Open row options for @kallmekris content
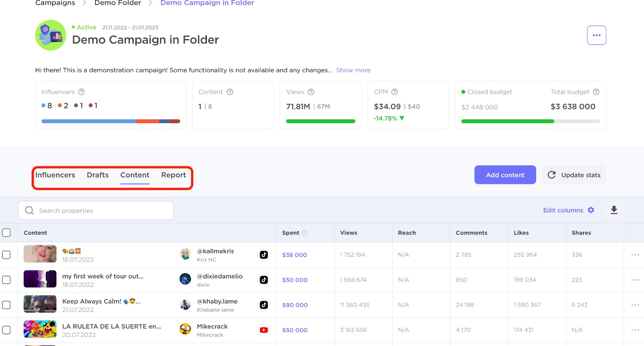Viewport: 644px width, 346px height. click(x=635, y=255)
